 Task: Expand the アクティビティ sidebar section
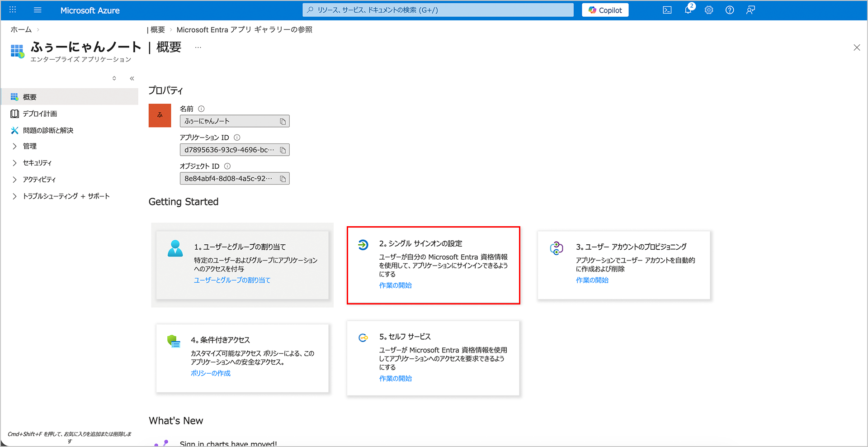coord(39,180)
